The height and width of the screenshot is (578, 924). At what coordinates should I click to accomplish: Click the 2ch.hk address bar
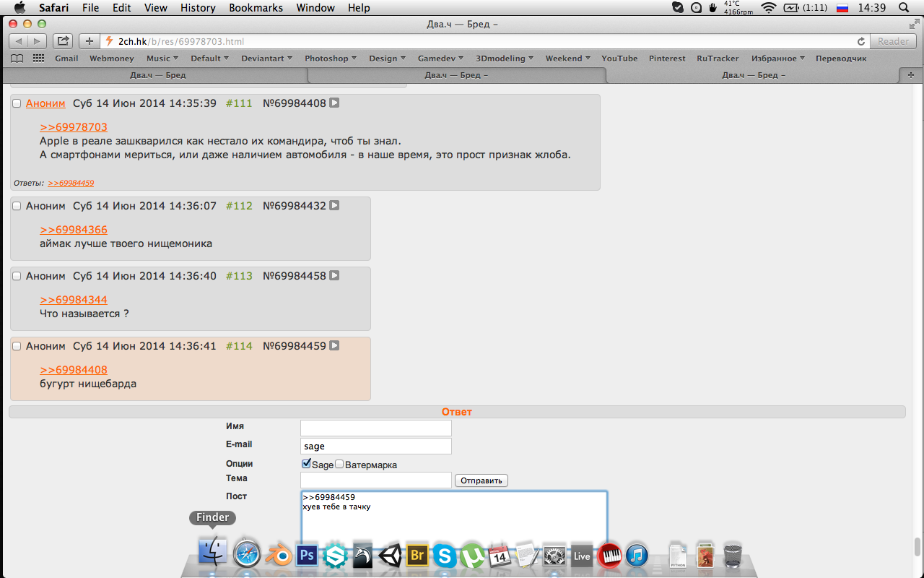[x=485, y=41]
